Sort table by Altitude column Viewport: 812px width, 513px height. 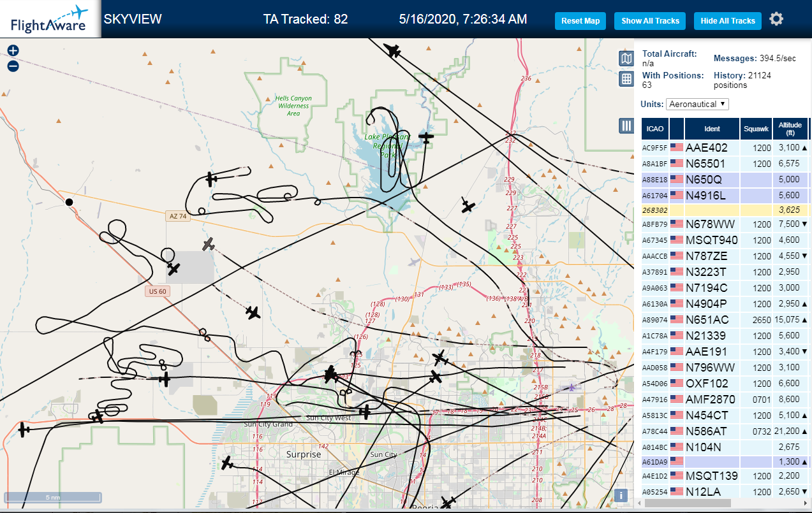tap(790, 129)
